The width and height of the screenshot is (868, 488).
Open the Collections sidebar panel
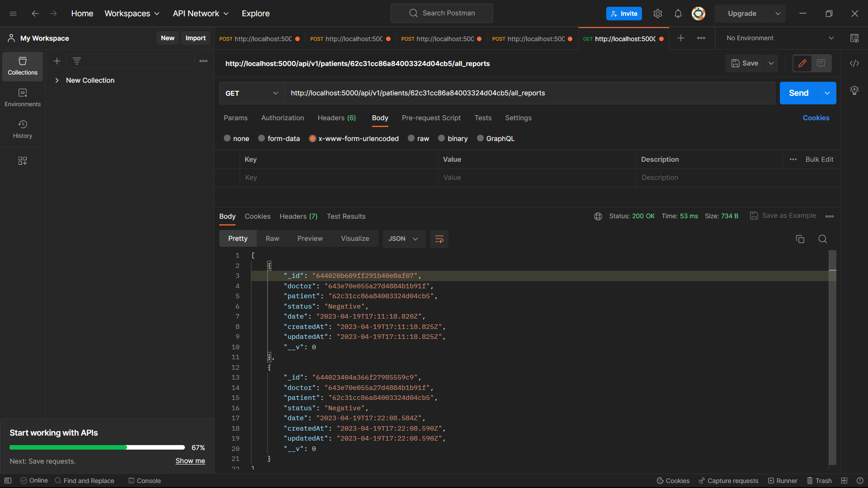[x=22, y=66]
